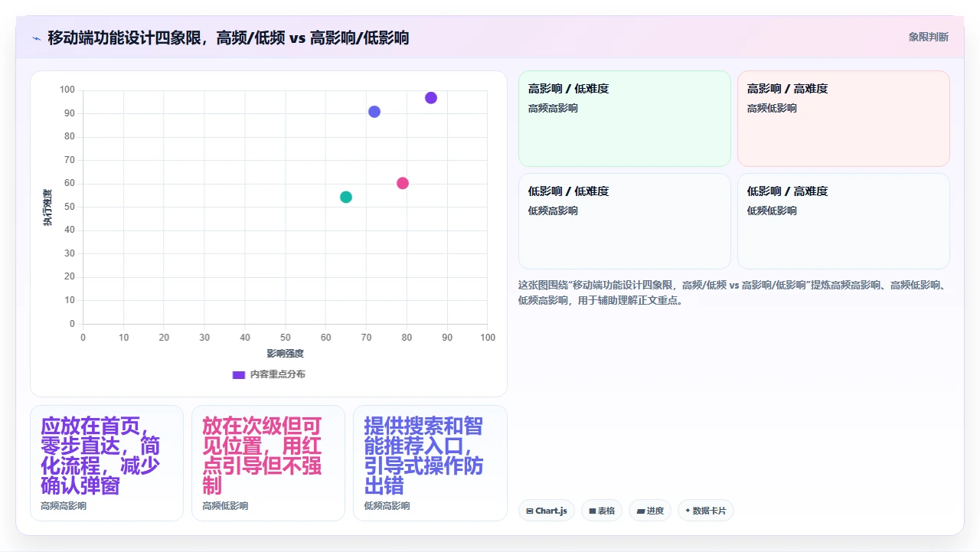Click the 影响强度 x-axis title
The width and height of the screenshot is (980, 552).
point(286,353)
